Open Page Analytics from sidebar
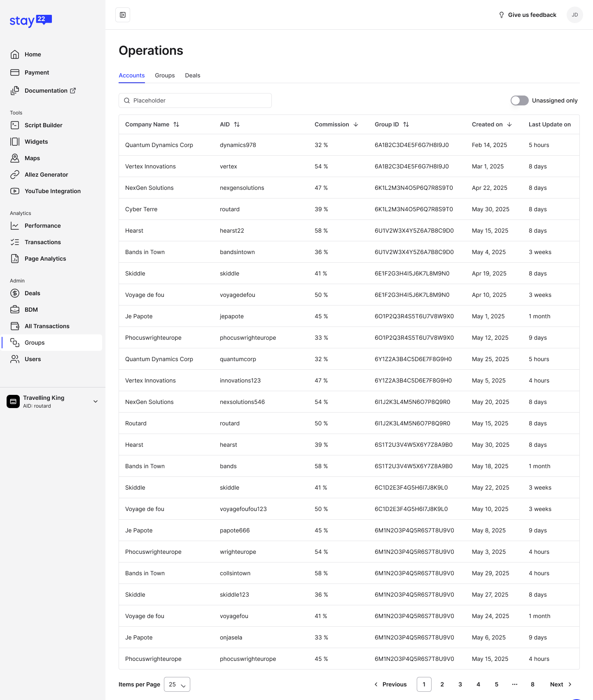This screenshot has height=700, width=593. click(x=45, y=259)
